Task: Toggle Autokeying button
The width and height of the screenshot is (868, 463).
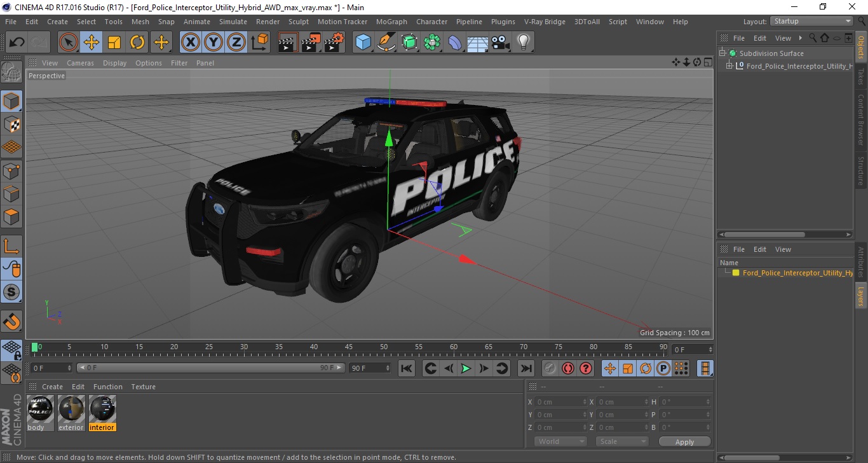Action: (568, 368)
